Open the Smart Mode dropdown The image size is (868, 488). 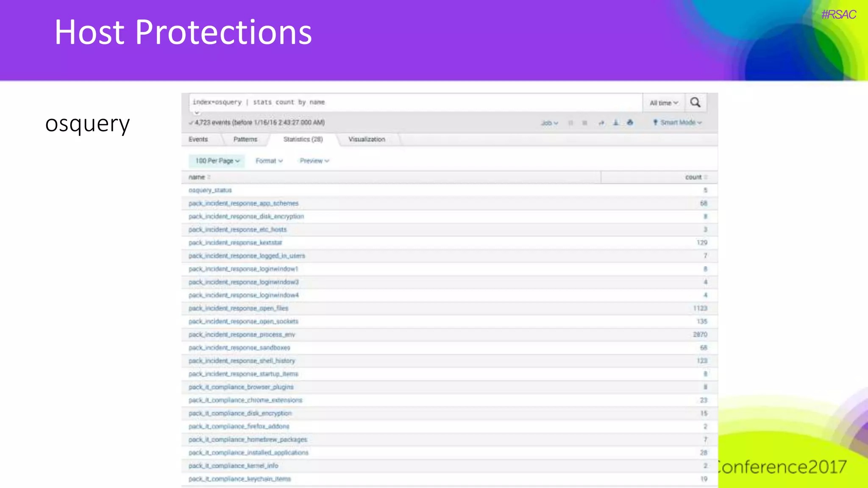pyautogui.click(x=678, y=122)
